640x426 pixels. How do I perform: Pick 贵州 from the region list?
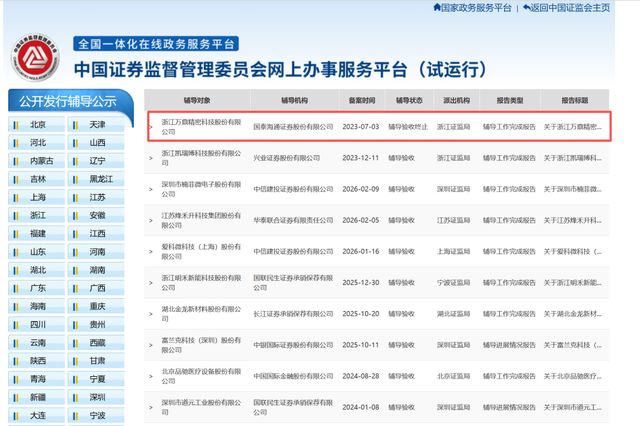tap(96, 325)
